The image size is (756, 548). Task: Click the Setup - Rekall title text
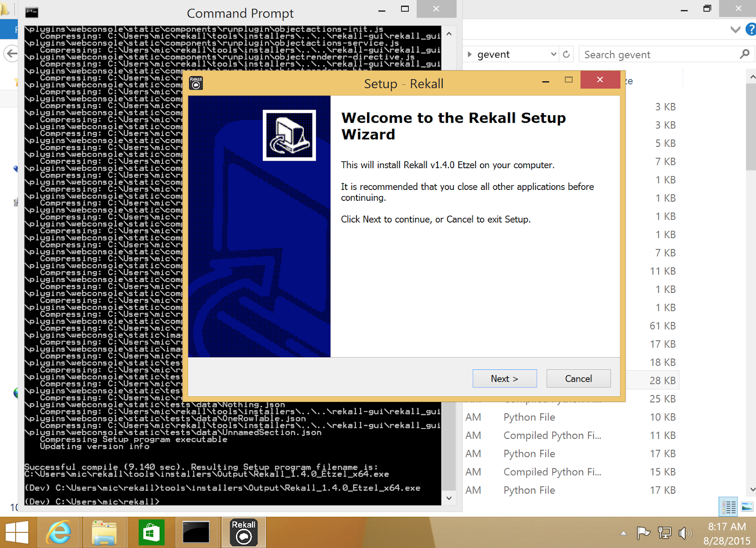coord(404,84)
